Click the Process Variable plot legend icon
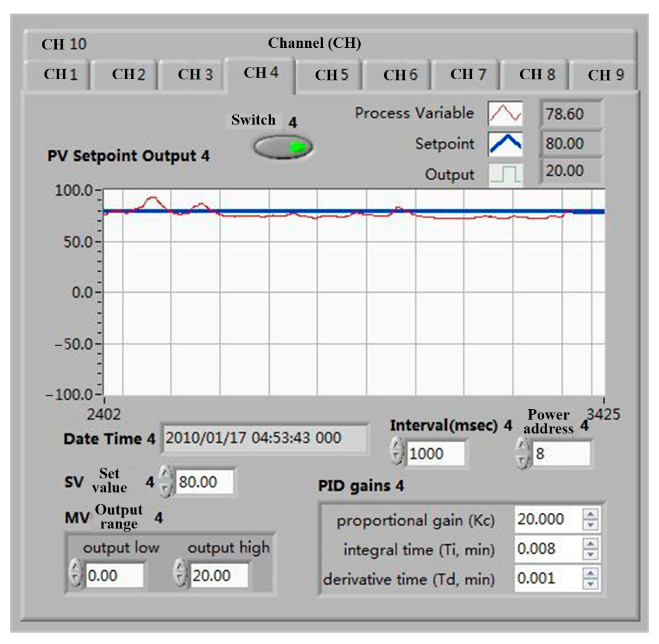The width and height of the screenshot is (659, 644). (x=505, y=113)
